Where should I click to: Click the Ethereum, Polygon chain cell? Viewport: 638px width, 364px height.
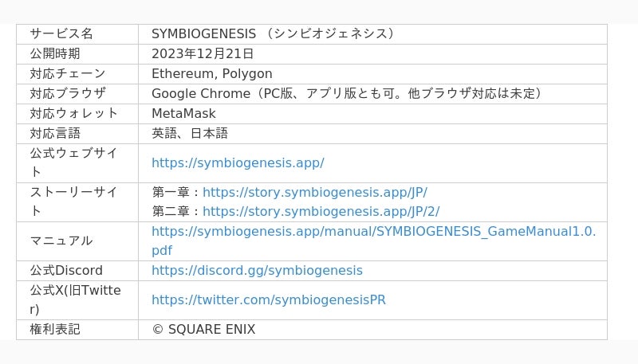[x=211, y=73]
